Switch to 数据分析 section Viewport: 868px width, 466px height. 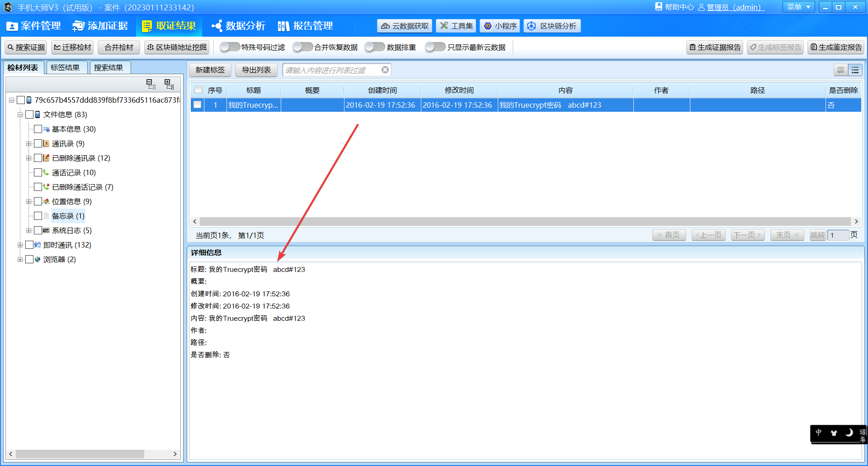pos(238,26)
